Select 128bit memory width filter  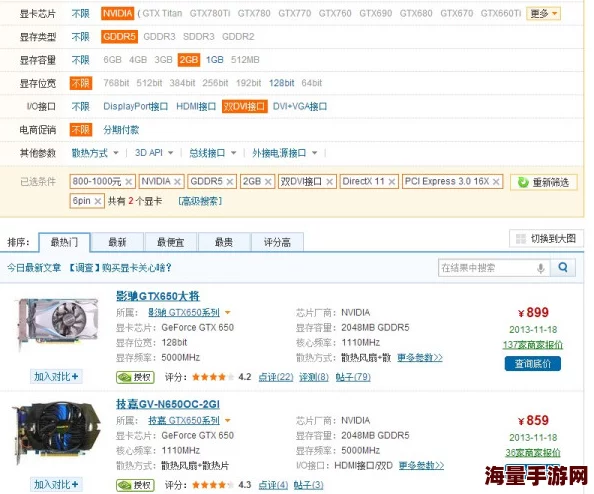(x=281, y=83)
